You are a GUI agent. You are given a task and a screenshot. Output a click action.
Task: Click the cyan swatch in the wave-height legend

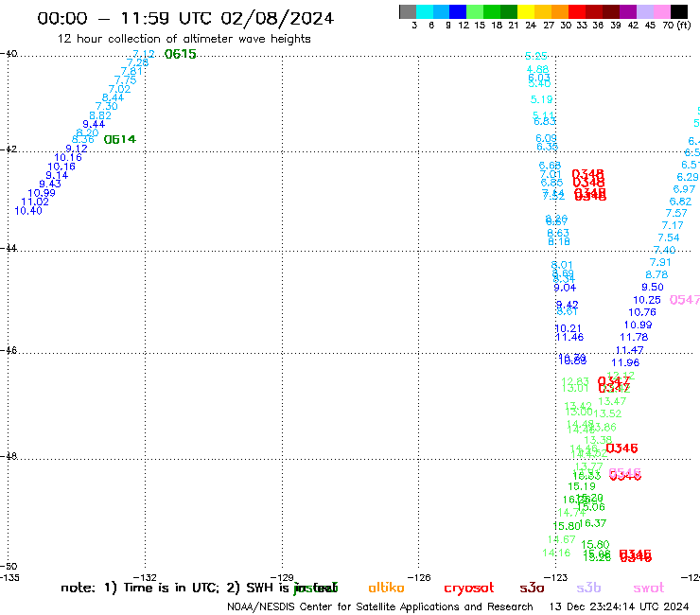(425, 11)
